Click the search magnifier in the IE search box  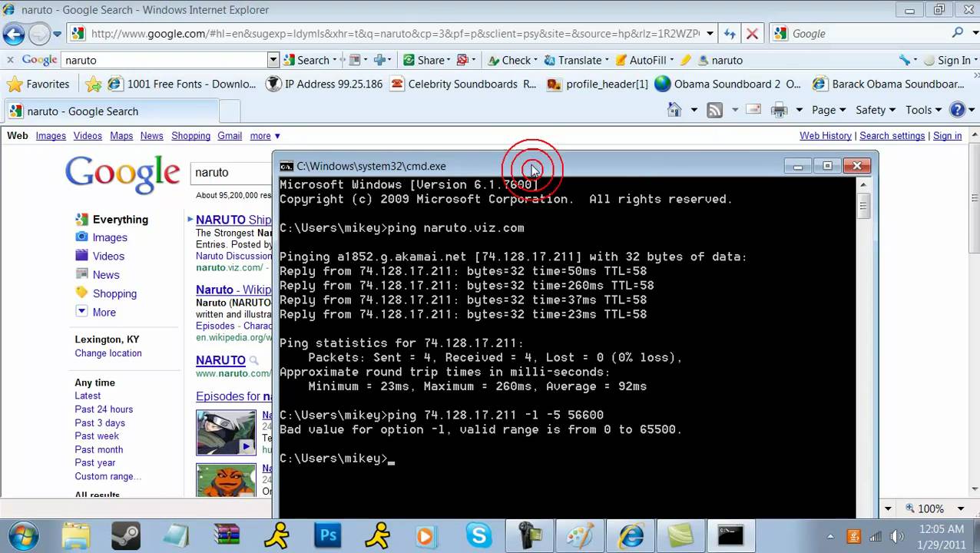coord(958,33)
